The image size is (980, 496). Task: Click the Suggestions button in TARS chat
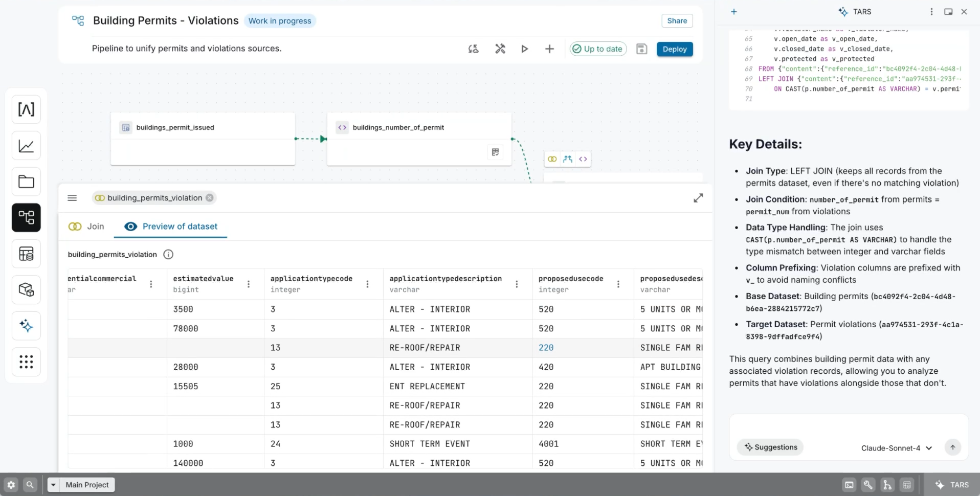tap(770, 447)
